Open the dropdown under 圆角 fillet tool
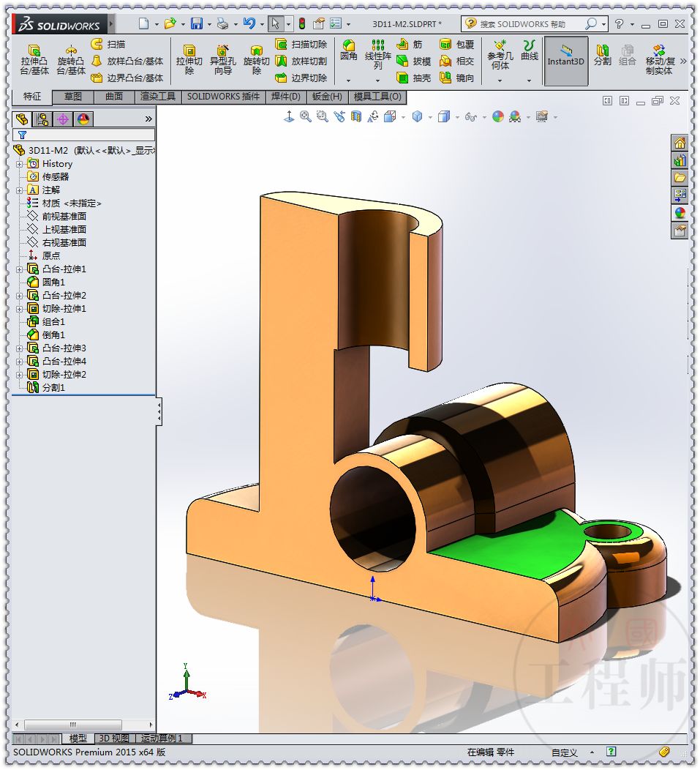700x770 pixels. [x=348, y=80]
